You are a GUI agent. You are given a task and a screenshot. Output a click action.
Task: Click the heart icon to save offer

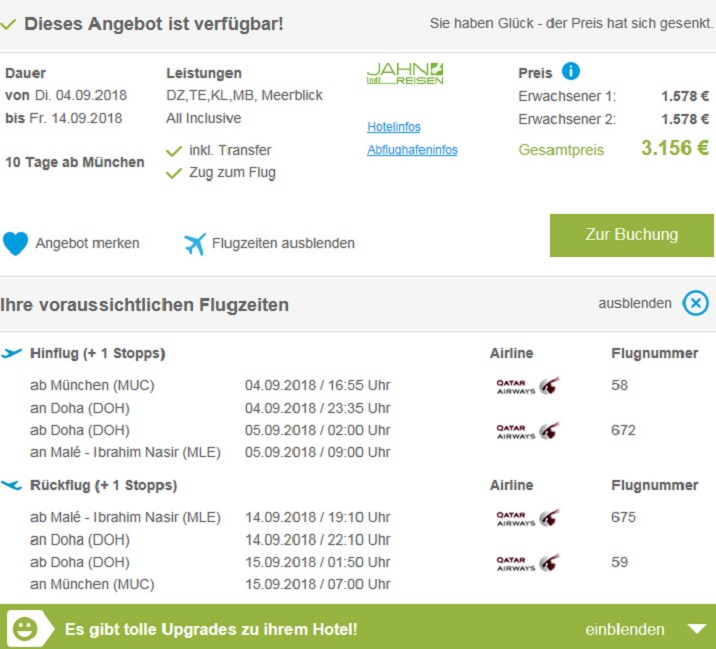click(16, 243)
